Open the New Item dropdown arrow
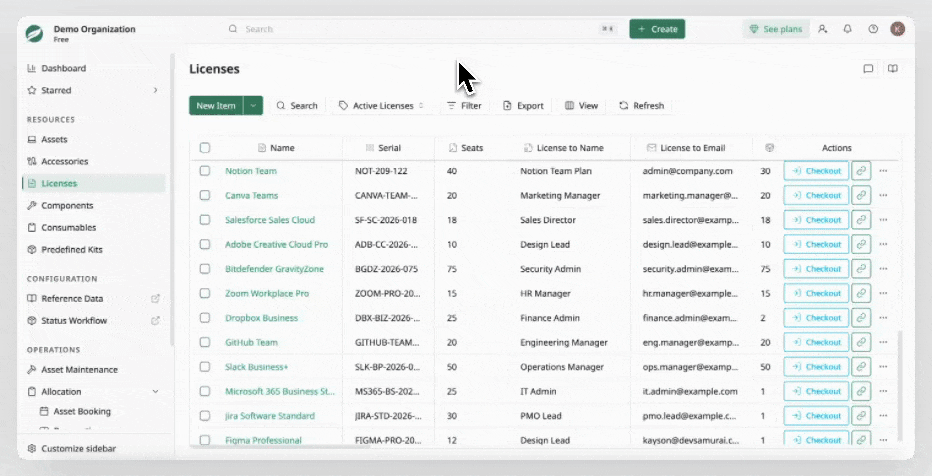932x476 pixels. [253, 106]
